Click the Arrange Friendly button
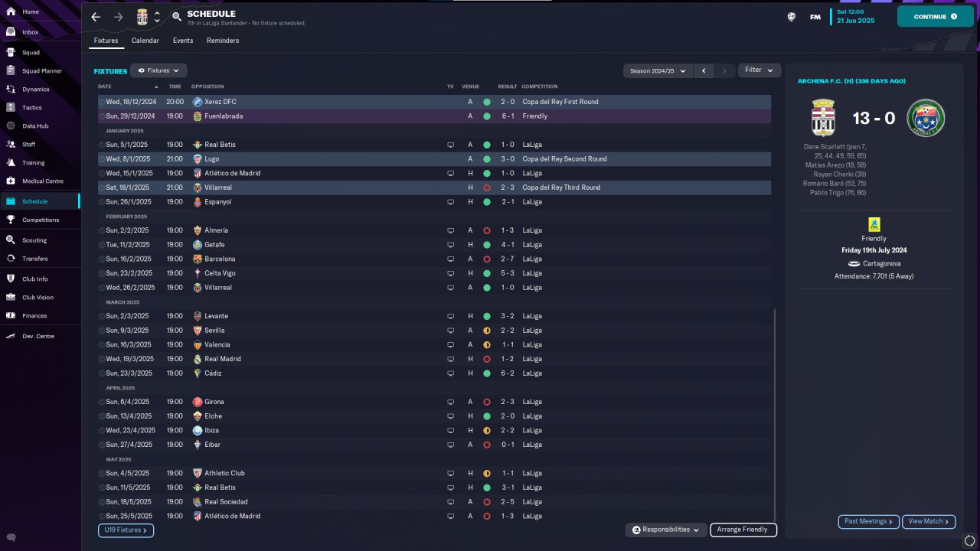The width and height of the screenshot is (980, 551). 743,530
